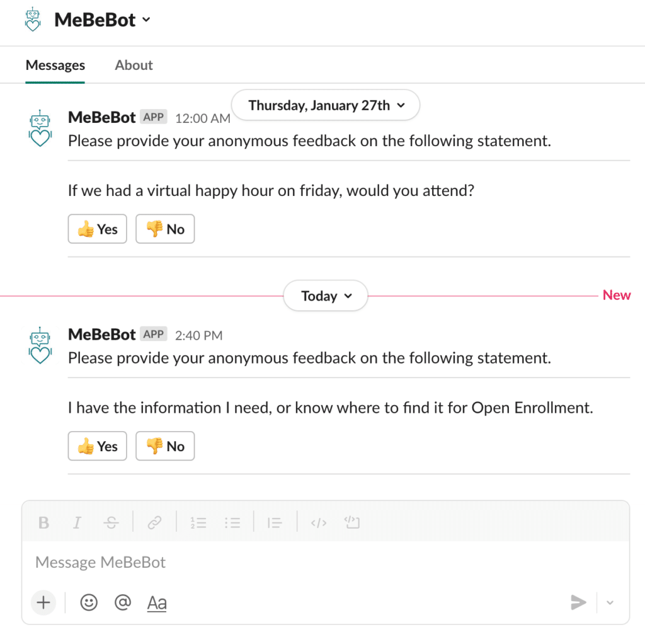Toggle bold formatting in composer
This screenshot has height=644, width=645.
click(x=43, y=522)
